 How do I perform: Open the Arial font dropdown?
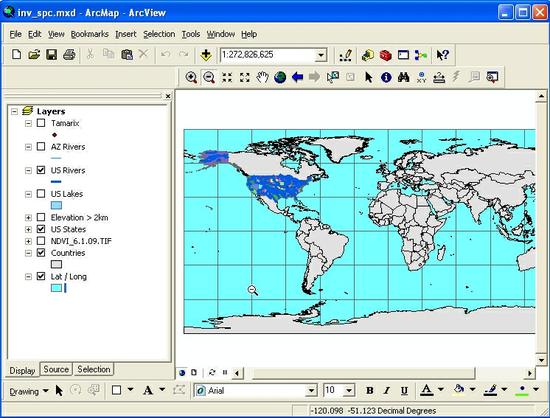coord(311,390)
